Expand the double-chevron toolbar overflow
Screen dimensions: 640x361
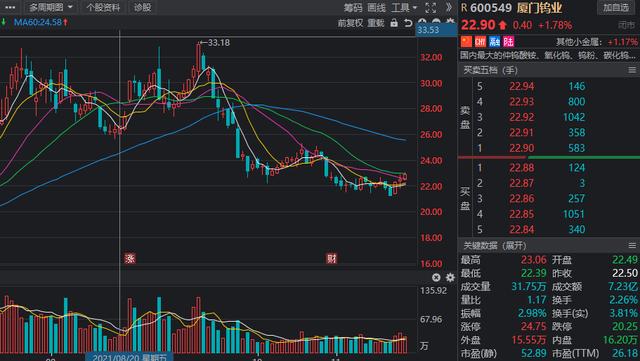coord(449,7)
